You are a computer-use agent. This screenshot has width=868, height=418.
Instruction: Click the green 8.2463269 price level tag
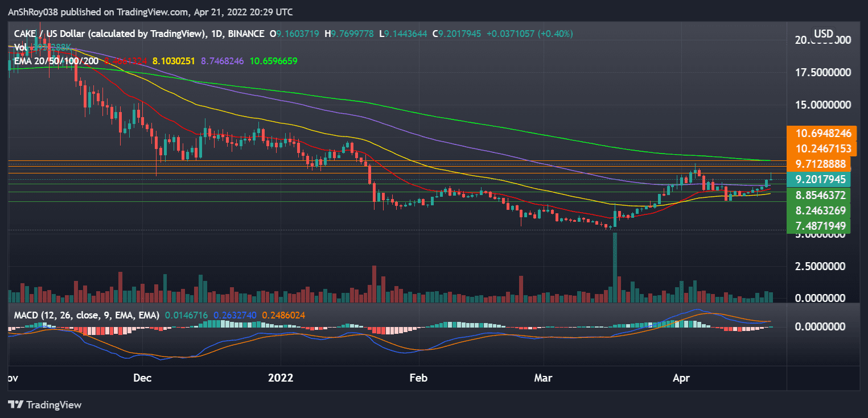point(820,210)
